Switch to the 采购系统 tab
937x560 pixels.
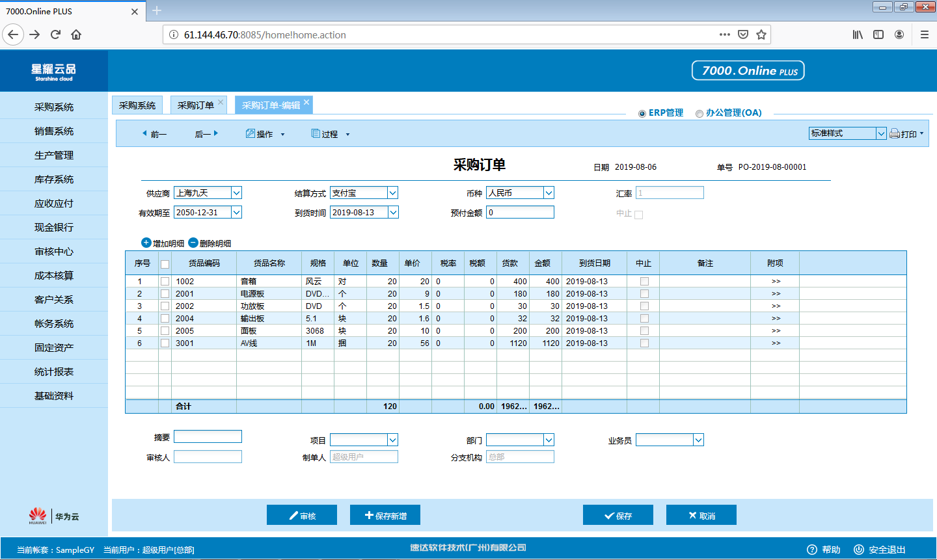coord(137,105)
